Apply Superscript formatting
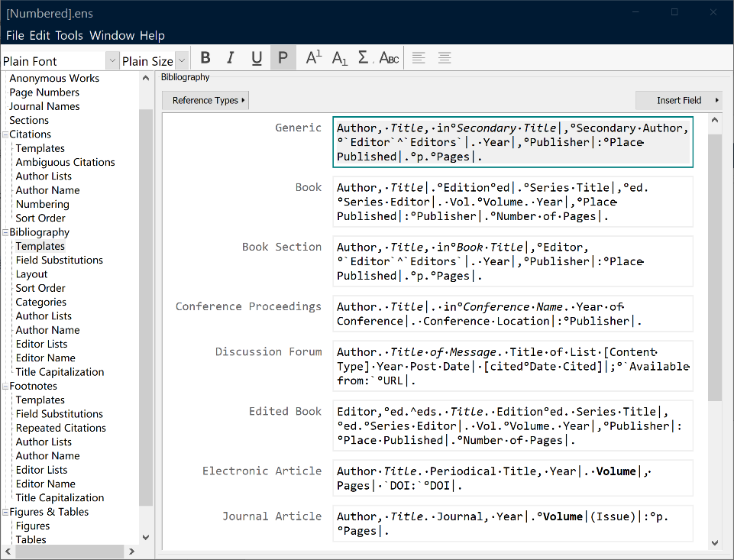The image size is (734, 560). point(313,58)
